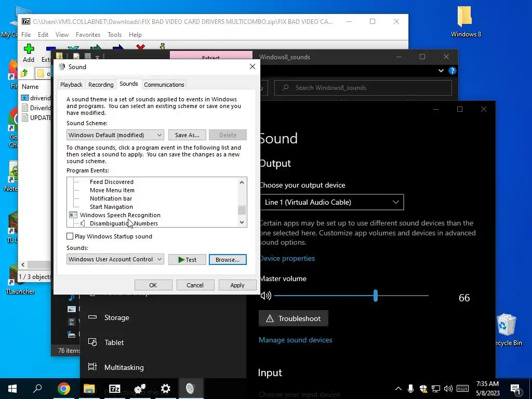Screen dimensions: 532x399
Task: Click OK in the Sound dialog
Action: coord(153,285)
